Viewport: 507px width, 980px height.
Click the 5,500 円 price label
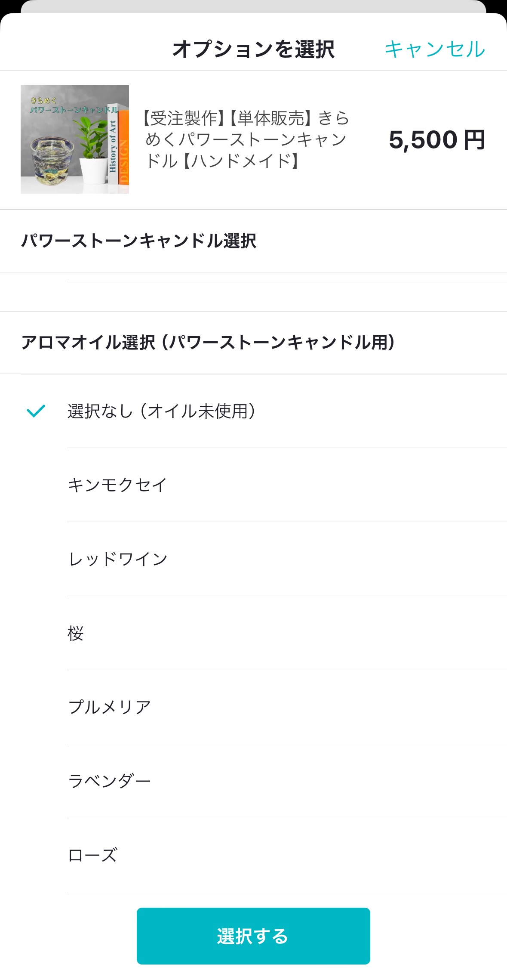click(x=437, y=140)
